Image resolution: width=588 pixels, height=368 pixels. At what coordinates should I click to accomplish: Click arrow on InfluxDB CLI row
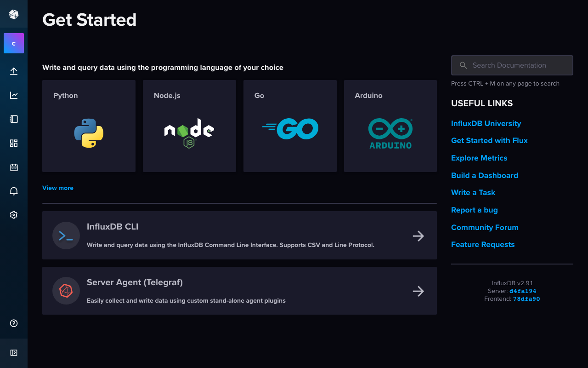point(418,236)
